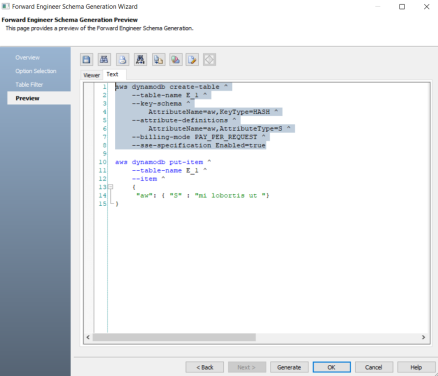Switch to the Viewer tab
Image resolution: width=438 pixels, height=376 pixels.
pos(92,75)
